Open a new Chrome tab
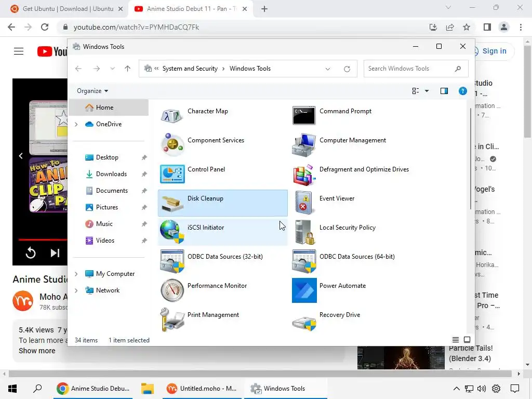 264,9
